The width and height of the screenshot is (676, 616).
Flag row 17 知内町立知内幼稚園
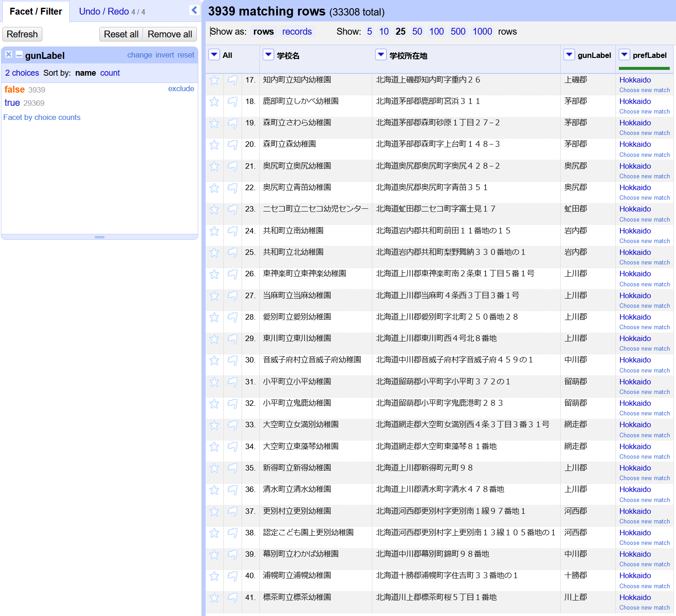(232, 81)
